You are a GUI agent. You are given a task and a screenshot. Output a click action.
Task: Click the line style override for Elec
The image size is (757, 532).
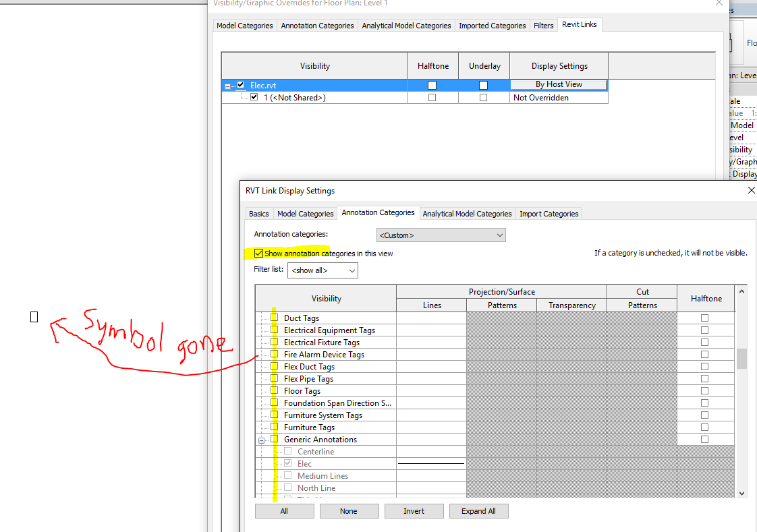430,463
